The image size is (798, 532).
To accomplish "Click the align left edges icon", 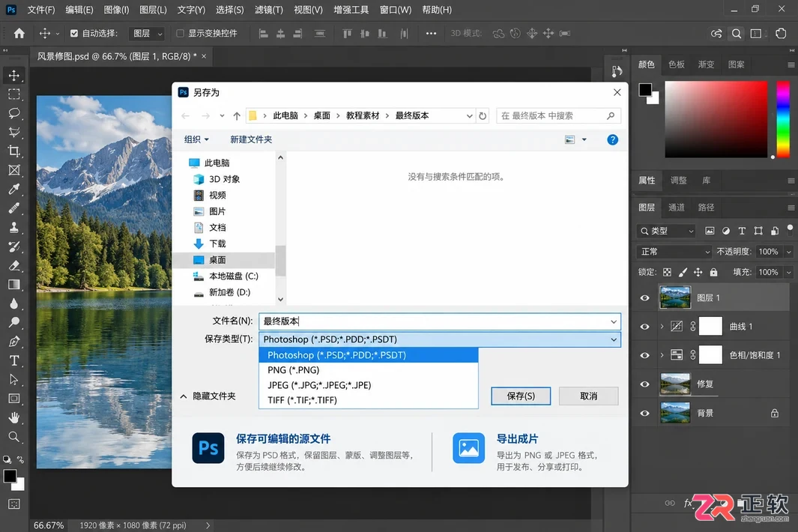I will (x=263, y=34).
